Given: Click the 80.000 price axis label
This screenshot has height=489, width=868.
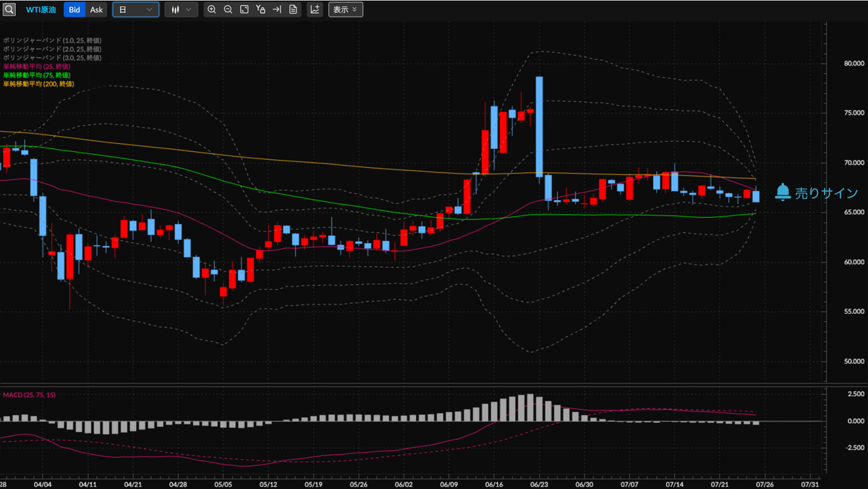Looking at the screenshot, I should pyautogui.click(x=854, y=64).
